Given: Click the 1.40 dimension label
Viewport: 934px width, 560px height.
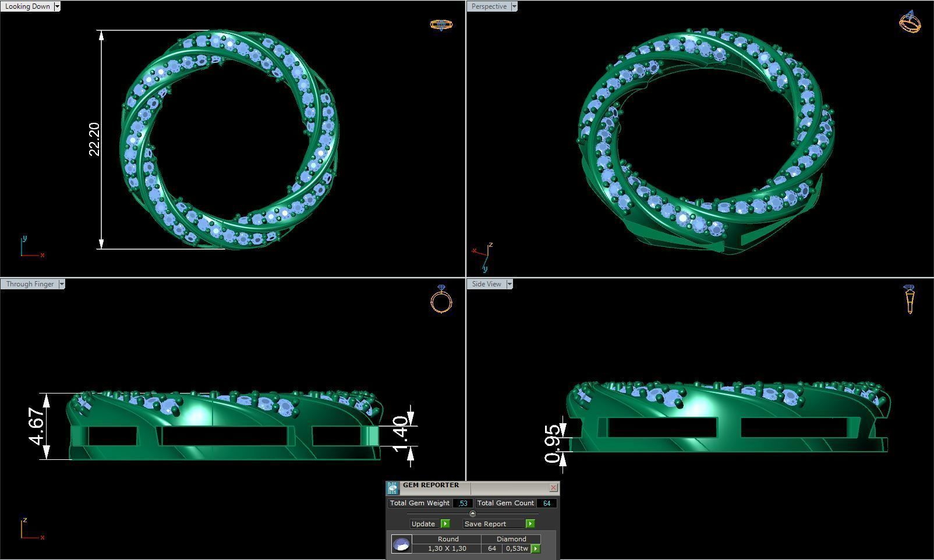Looking at the screenshot, I should (x=400, y=433).
